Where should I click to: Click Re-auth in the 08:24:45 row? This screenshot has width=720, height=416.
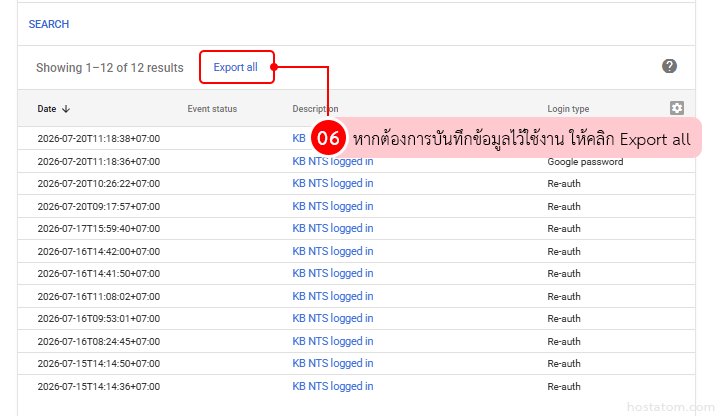(564, 342)
